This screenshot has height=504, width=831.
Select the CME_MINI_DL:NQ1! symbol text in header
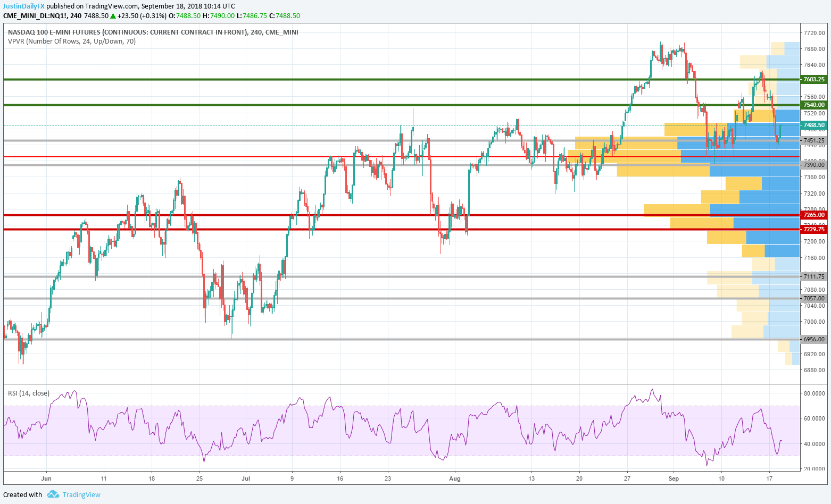point(35,16)
